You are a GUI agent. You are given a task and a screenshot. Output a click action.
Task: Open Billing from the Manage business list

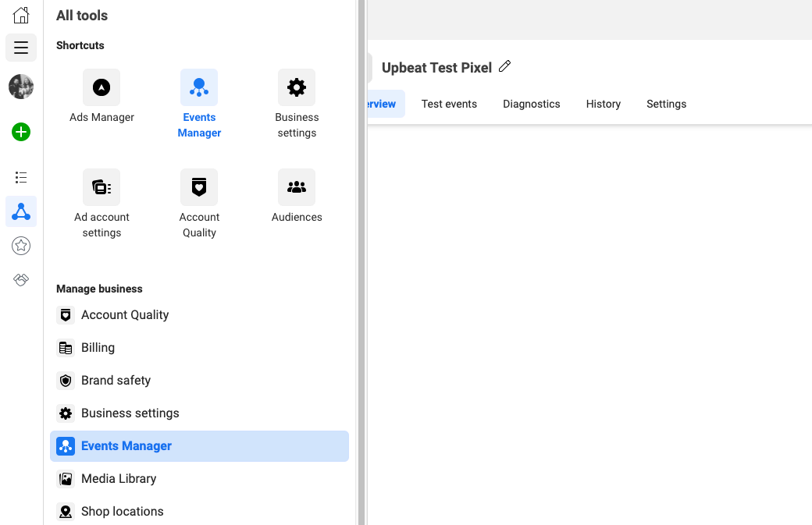click(x=199, y=348)
